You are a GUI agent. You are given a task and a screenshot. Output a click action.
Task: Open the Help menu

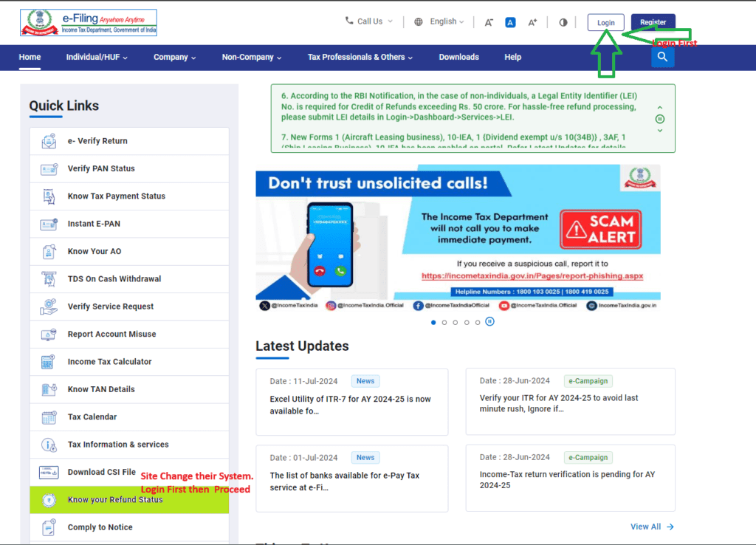point(512,57)
